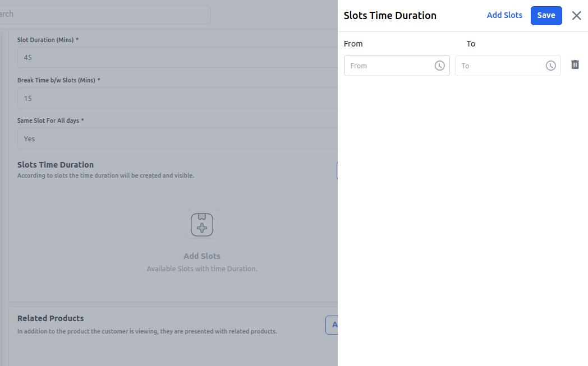Click the Slot Duration field showing 45
The width and height of the screenshot is (588, 366).
[177, 57]
